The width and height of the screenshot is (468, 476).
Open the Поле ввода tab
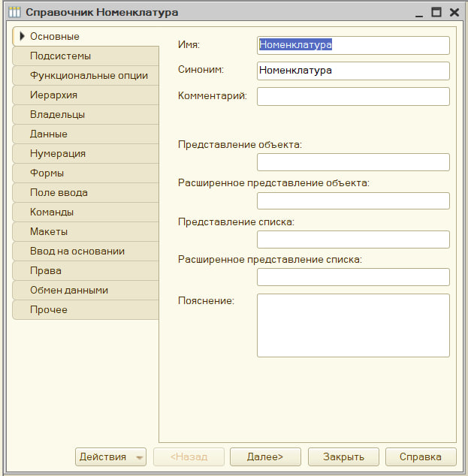[86, 192]
